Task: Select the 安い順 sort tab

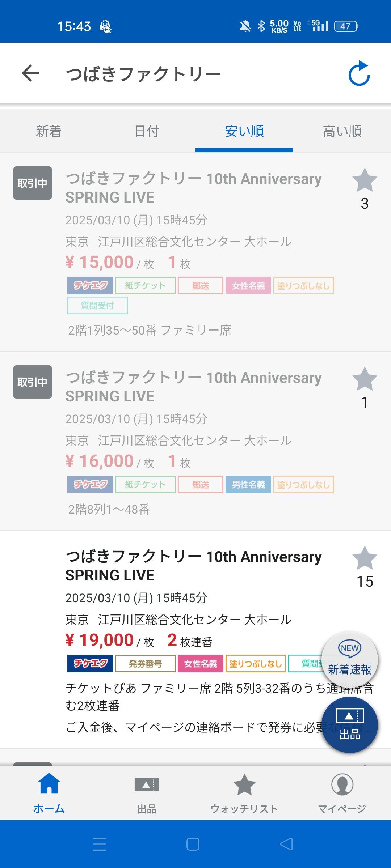Action: [244, 131]
